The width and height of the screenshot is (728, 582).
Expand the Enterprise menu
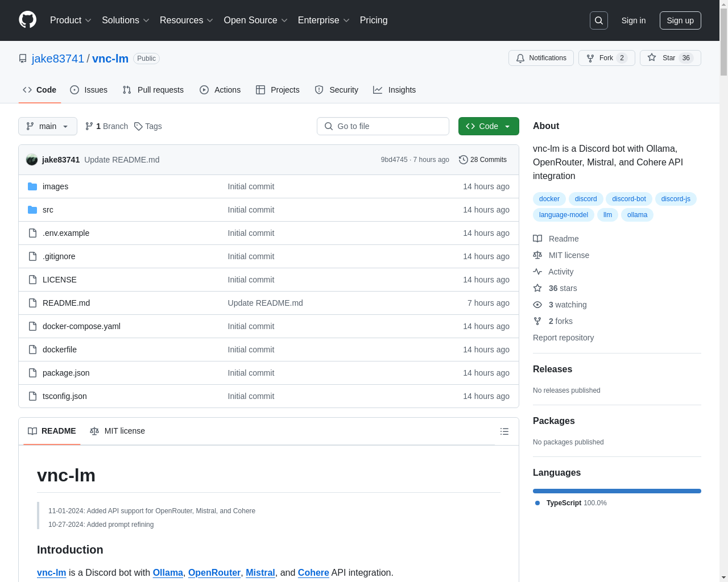(x=324, y=20)
